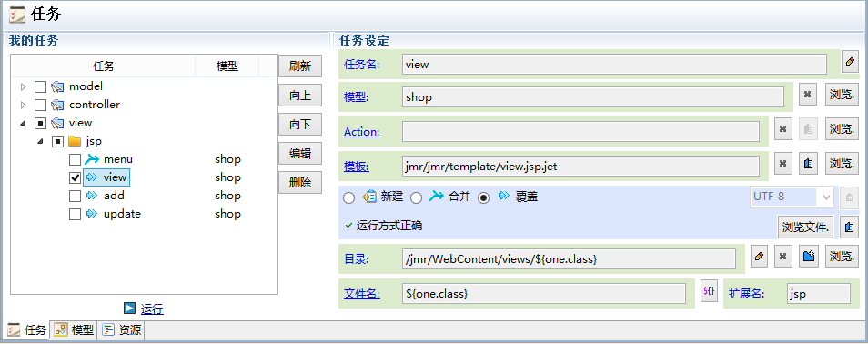Check the add task checkbox
The height and width of the screenshot is (344, 868).
[75, 196]
